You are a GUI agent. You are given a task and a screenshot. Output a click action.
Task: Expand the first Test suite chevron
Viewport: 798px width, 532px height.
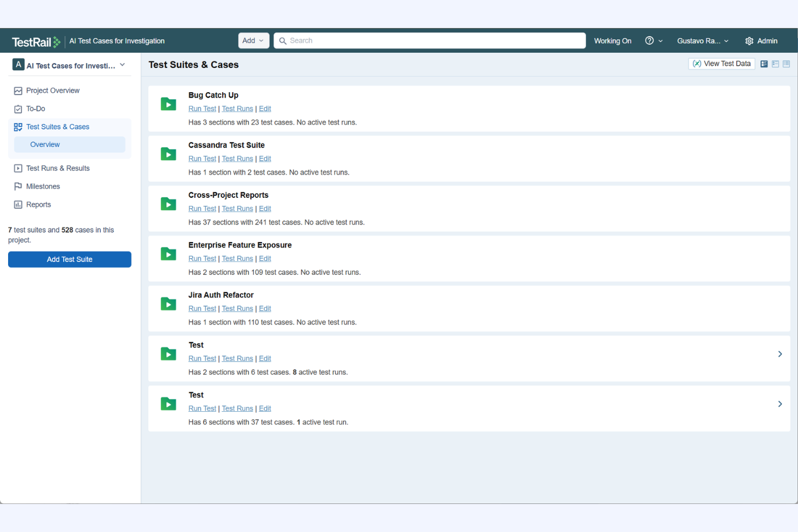(x=780, y=354)
